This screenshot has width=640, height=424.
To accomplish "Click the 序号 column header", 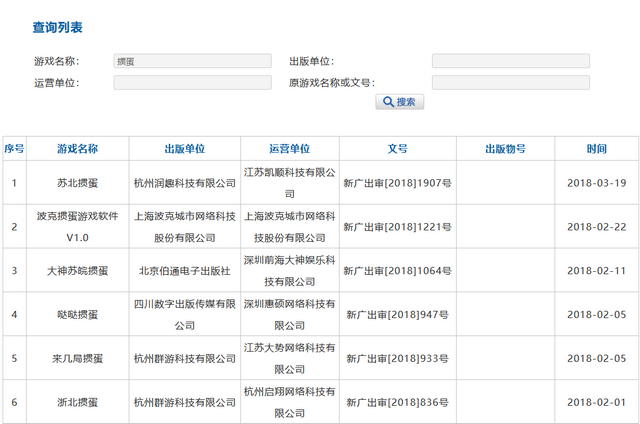I will tap(14, 149).
